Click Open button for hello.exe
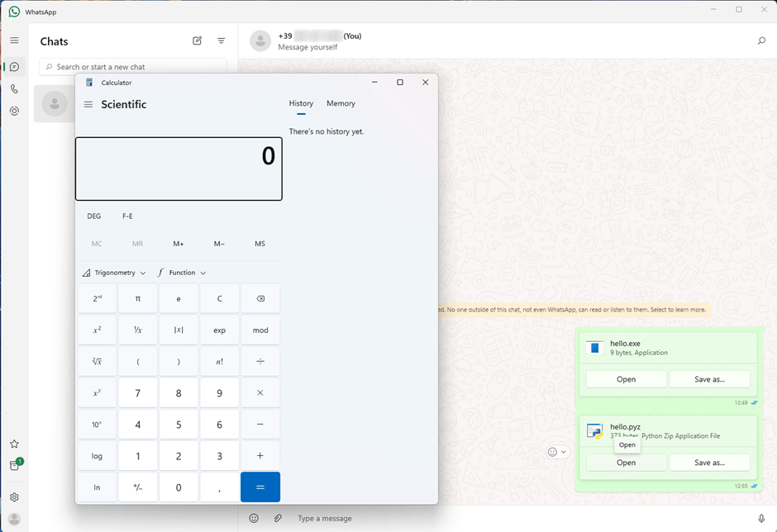The width and height of the screenshot is (777, 532). 626,379
